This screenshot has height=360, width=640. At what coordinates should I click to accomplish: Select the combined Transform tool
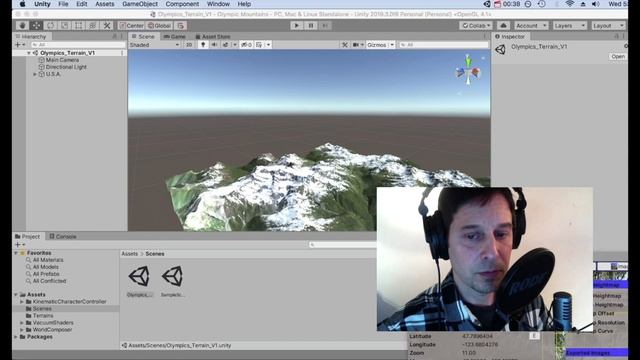(93, 26)
